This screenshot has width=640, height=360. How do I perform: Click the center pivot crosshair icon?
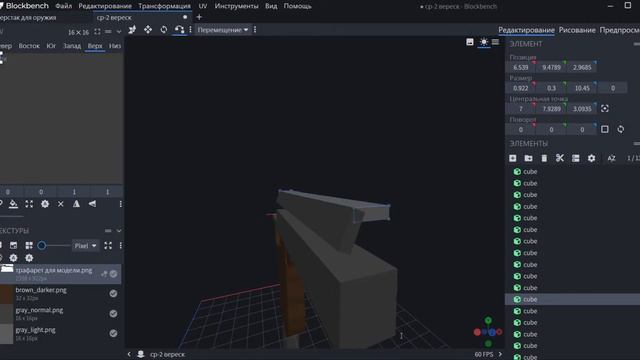coord(605,109)
